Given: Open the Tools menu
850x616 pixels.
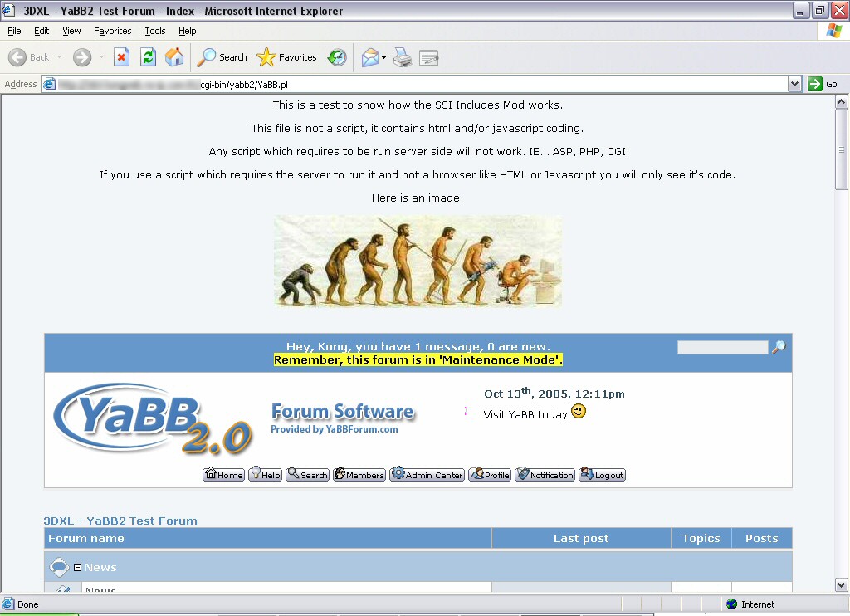Looking at the screenshot, I should click(155, 31).
